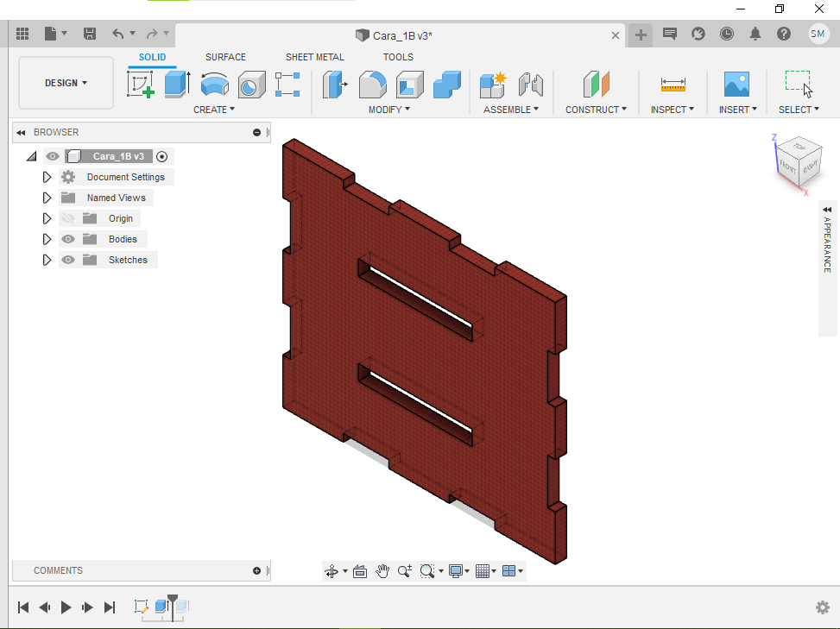Select the Press Pull tool

335,84
